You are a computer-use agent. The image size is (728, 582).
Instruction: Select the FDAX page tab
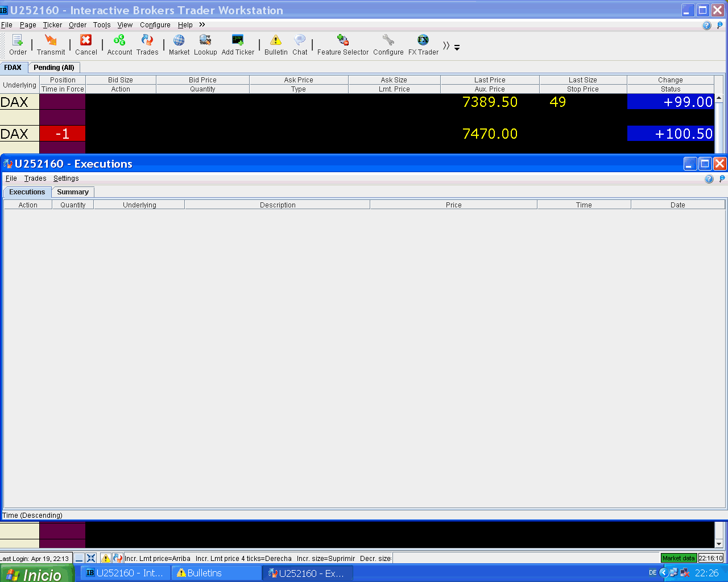[x=13, y=68]
